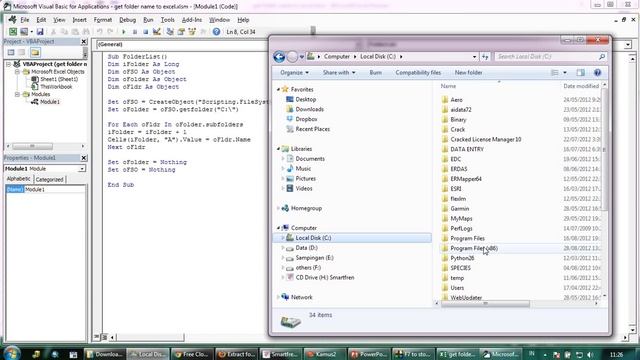Click Explorer address bar refresh icon

click(485, 57)
